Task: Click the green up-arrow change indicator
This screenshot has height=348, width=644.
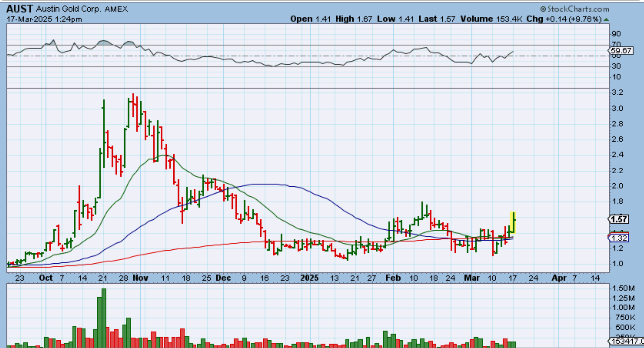Action: 606,20
